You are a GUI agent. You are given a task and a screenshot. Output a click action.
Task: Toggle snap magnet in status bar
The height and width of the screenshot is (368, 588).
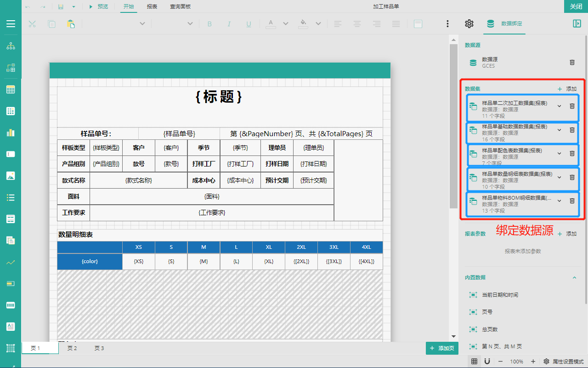point(487,362)
